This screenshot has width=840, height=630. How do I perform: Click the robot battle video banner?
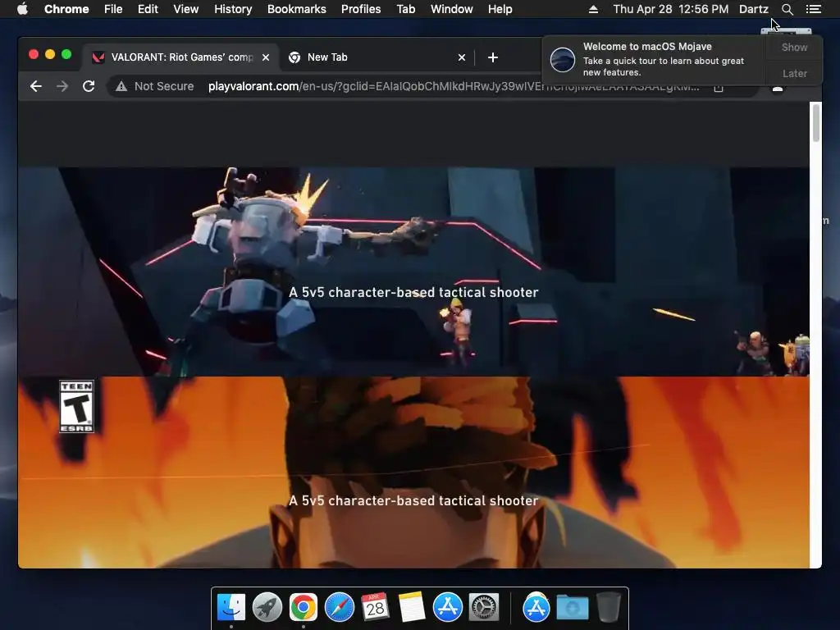click(413, 272)
